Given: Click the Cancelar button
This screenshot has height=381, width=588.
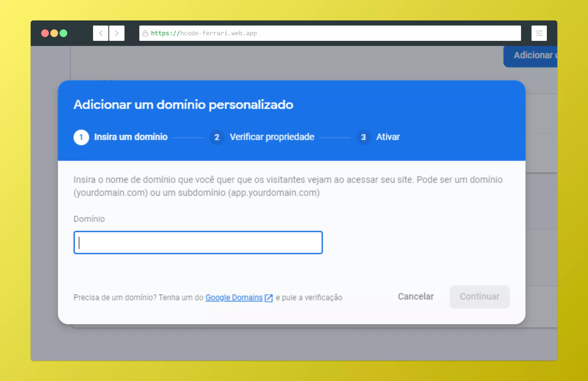Looking at the screenshot, I should [416, 296].
